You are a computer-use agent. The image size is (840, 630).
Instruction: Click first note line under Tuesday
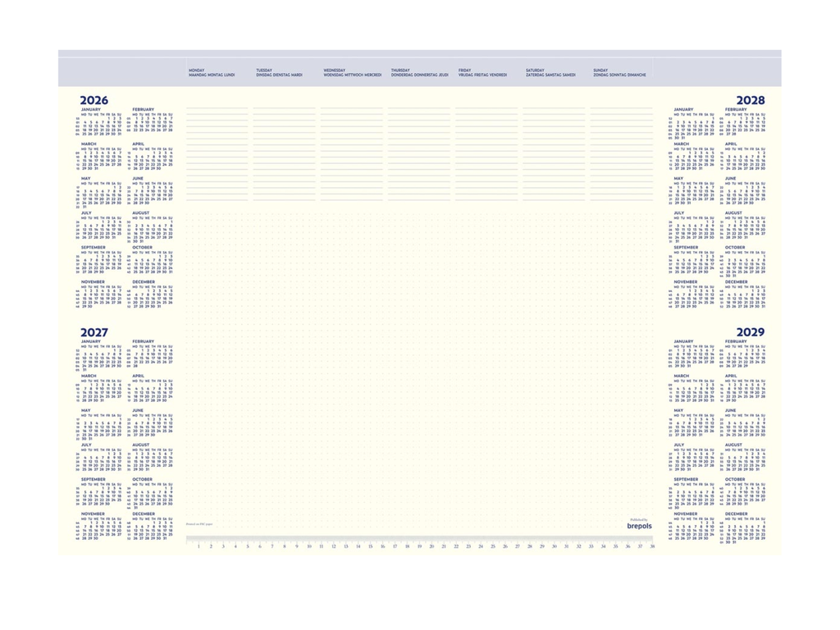[x=285, y=109]
